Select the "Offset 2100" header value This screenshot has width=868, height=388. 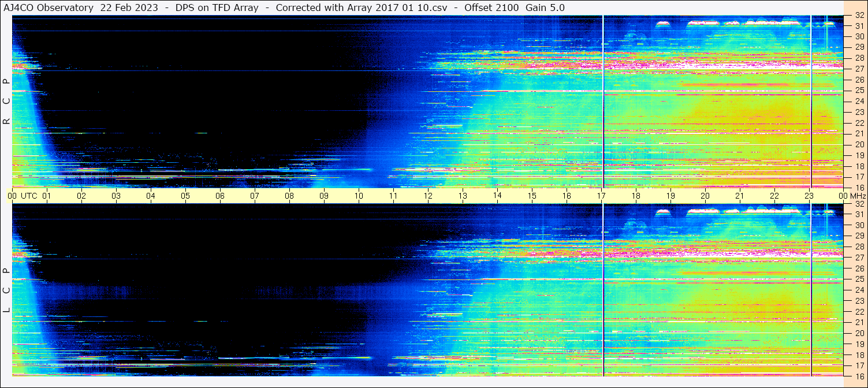[x=491, y=8]
